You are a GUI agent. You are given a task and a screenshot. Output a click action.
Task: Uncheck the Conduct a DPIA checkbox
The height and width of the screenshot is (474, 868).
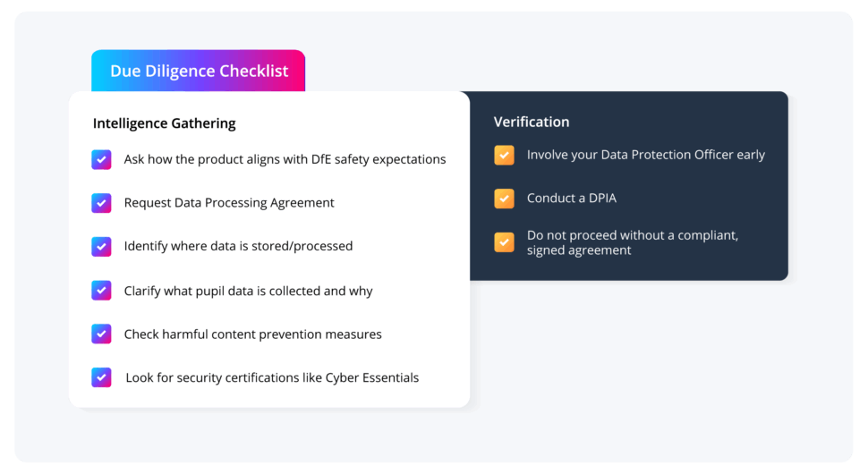(x=505, y=198)
